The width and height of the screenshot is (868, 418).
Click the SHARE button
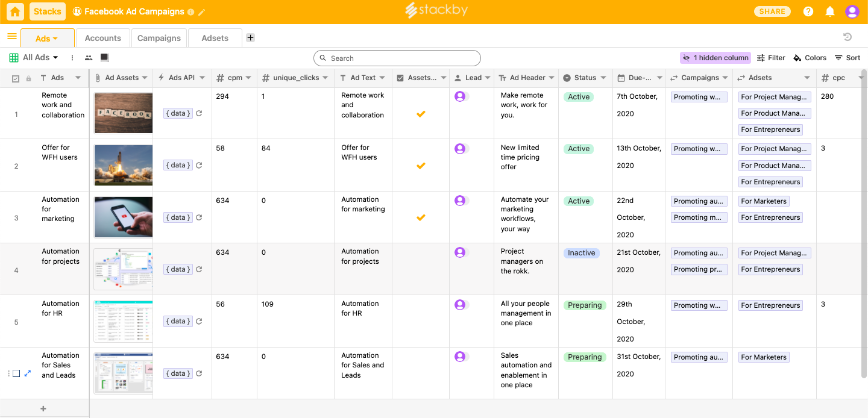pyautogui.click(x=772, y=11)
